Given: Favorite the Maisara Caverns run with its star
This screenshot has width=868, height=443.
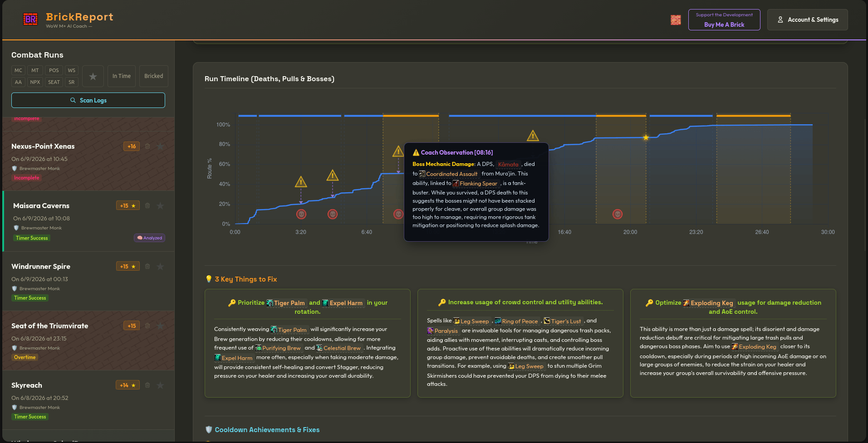Looking at the screenshot, I should pyautogui.click(x=160, y=206).
